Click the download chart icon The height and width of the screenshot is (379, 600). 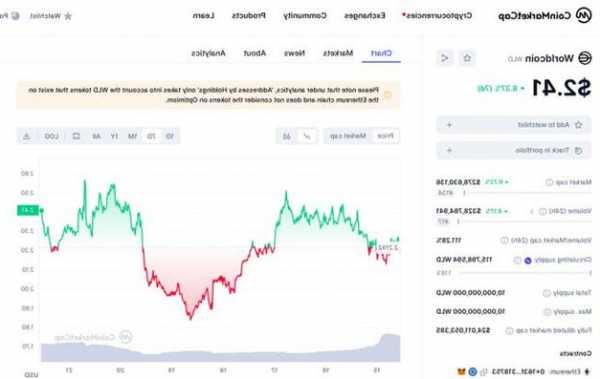click(x=26, y=136)
